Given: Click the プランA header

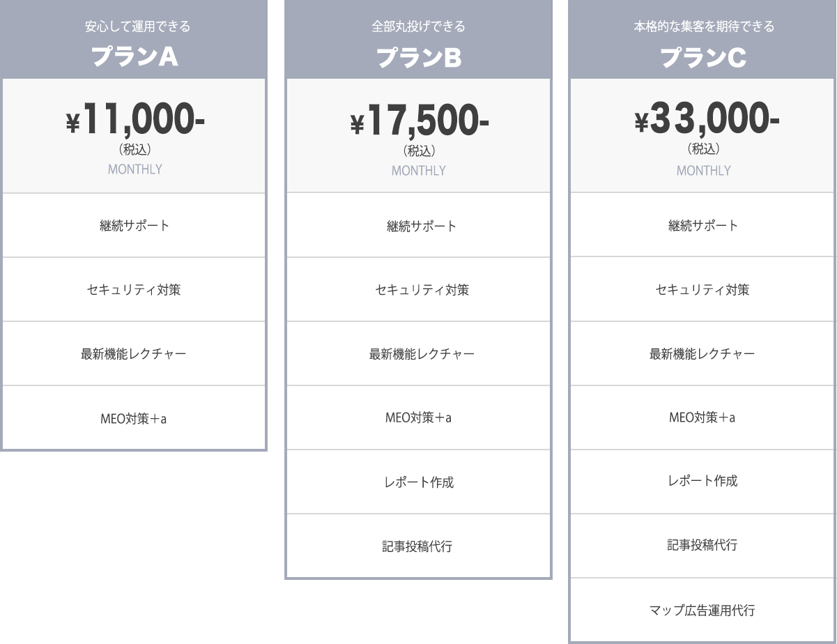Looking at the screenshot, I should pyautogui.click(x=135, y=58).
